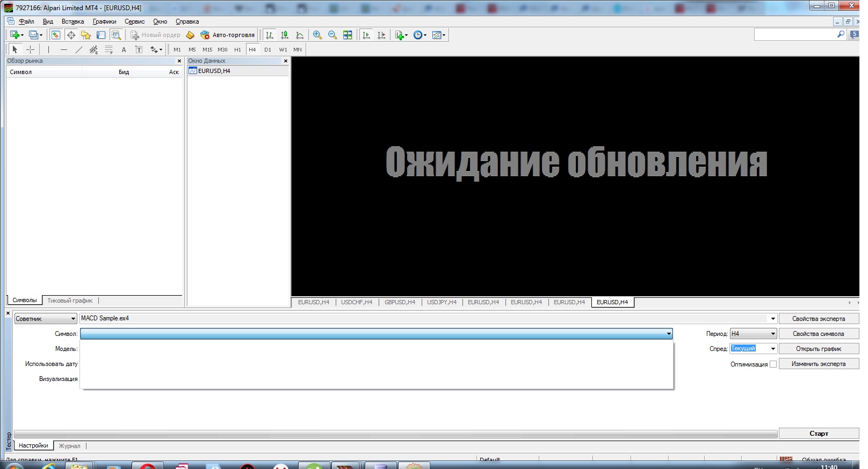This screenshot has width=868, height=469.
Task: Open MetaEditor with yellow book icon
Action: [190, 35]
